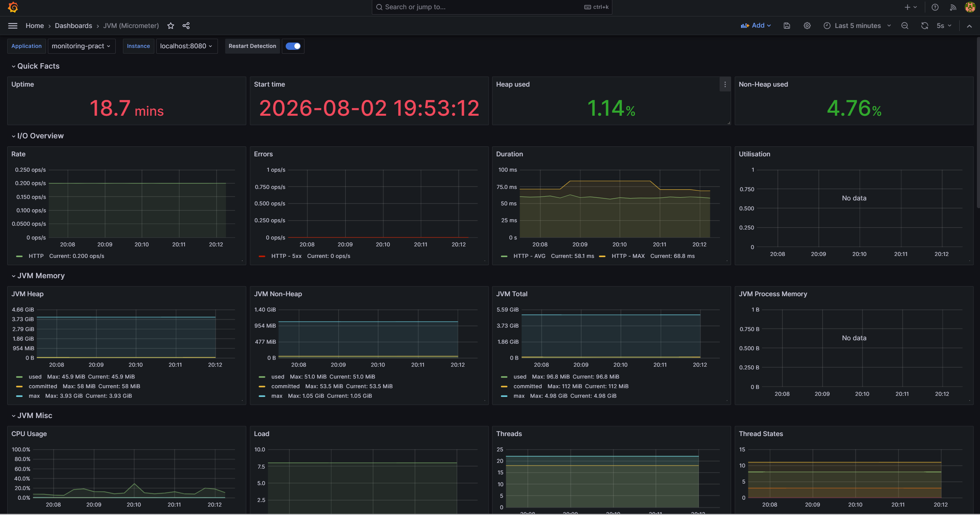This screenshot has width=980, height=515.
Task: Open the Application dropdown monitoring-pract
Action: (82, 46)
